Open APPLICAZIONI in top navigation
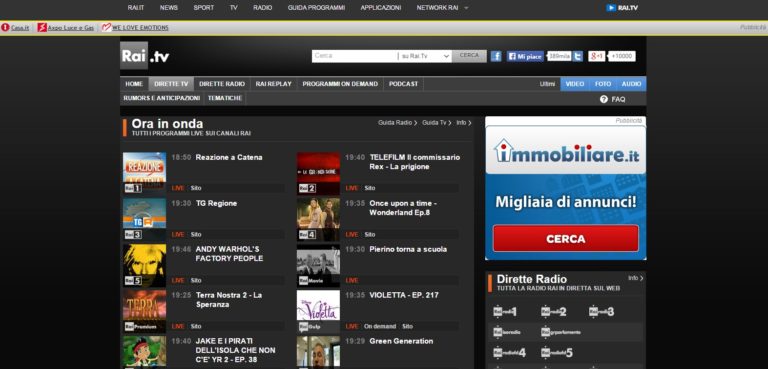 tap(381, 8)
